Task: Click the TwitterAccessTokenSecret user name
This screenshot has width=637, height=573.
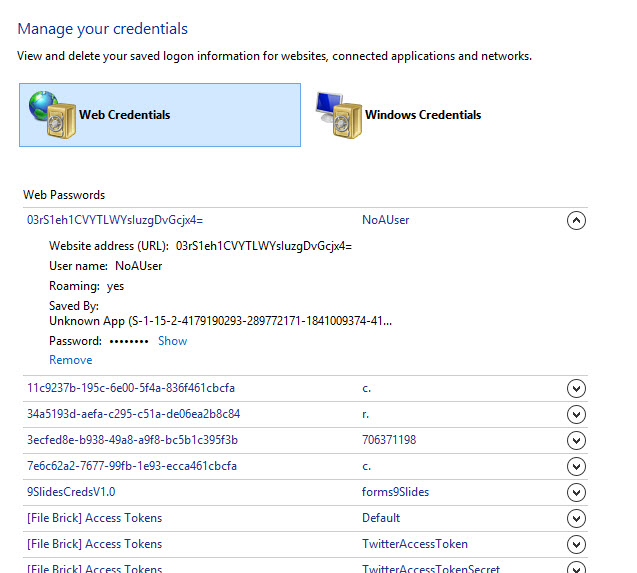Action: click(431, 568)
